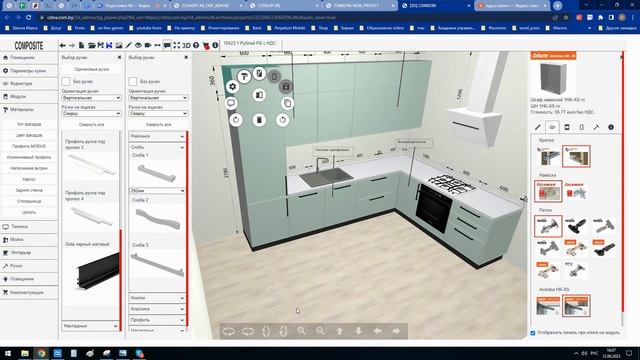Select Скоба 1 handle thumbnail
The height and width of the screenshot is (360, 640).
point(157,172)
